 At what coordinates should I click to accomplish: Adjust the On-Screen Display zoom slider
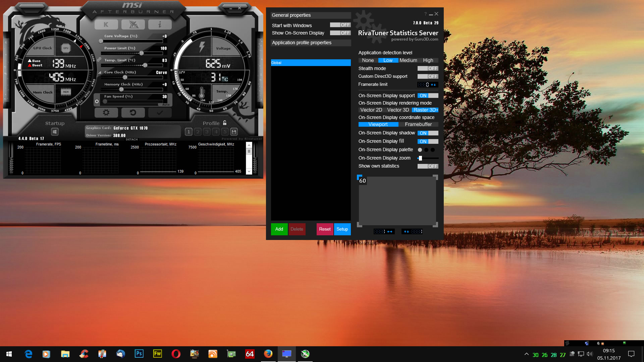[420, 158]
